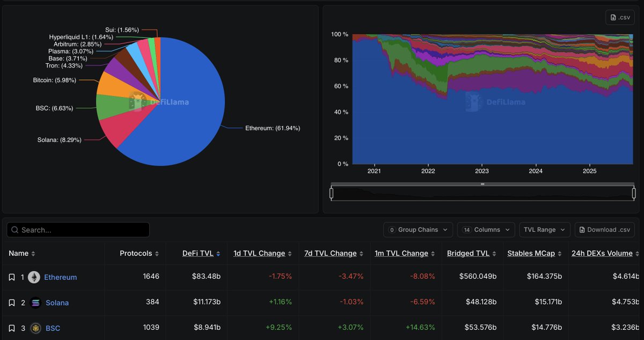The width and height of the screenshot is (644, 340).
Task: Bookmark the BSC chain row
Action: [x=11, y=328]
